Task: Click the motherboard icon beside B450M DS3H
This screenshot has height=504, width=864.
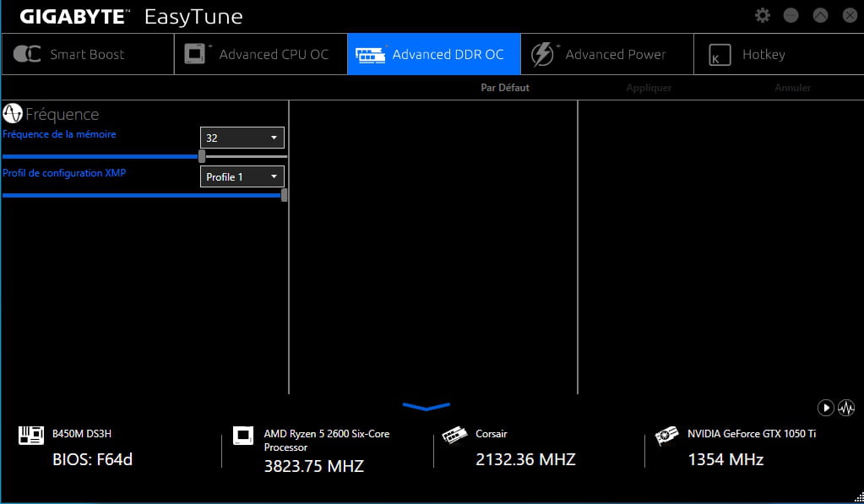Action: coord(30,435)
